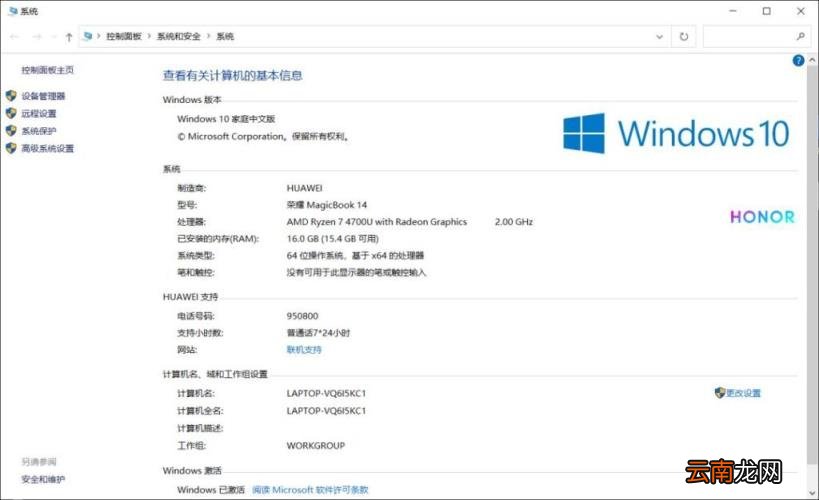Open 阅读 Microsoft 软件许可条款 link
The image size is (819, 500).
(x=310, y=490)
